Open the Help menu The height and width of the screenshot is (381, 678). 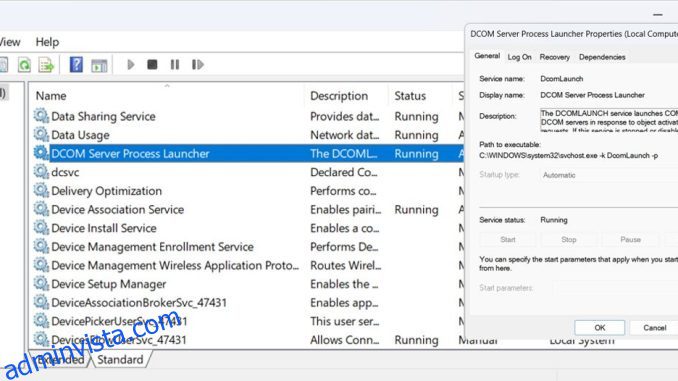coord(47,42)
